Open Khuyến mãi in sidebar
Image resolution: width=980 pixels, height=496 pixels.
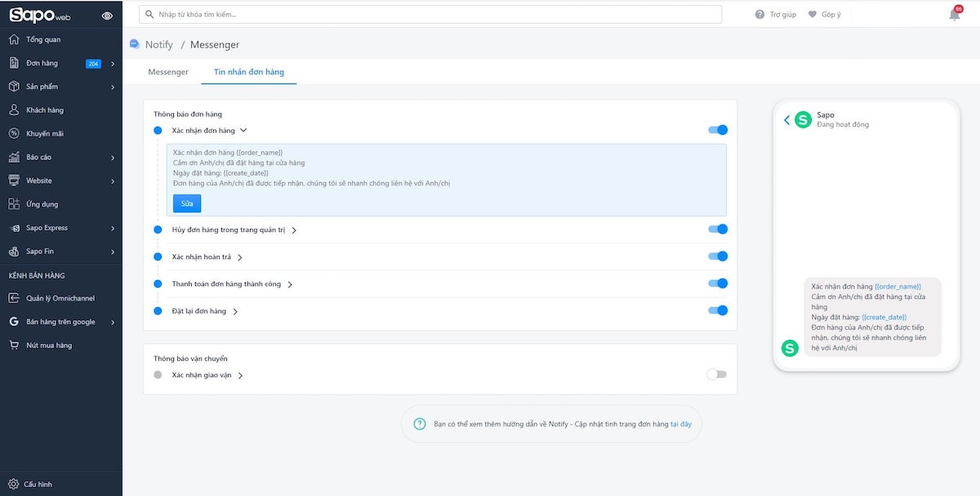coord(44,134)
